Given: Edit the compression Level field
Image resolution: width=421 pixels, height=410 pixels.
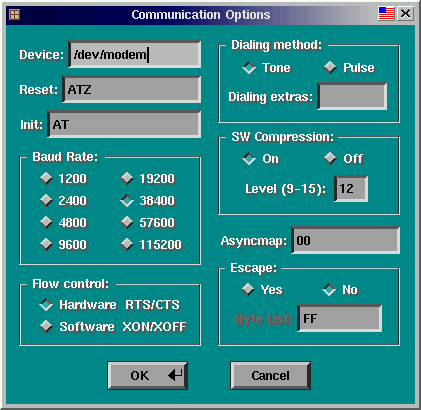Looking at the screenshot, I should tap(351, 189).
